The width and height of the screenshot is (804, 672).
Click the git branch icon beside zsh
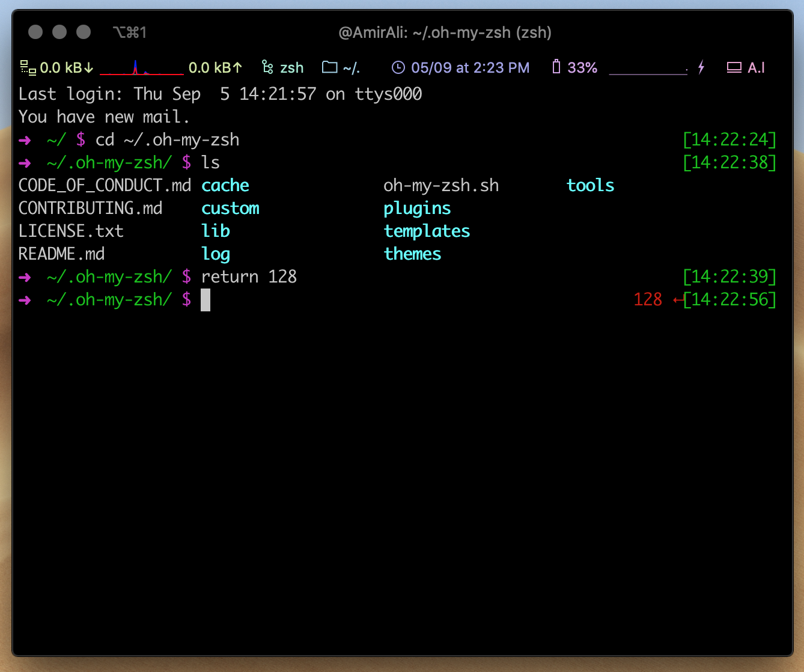tap(267, 67)
